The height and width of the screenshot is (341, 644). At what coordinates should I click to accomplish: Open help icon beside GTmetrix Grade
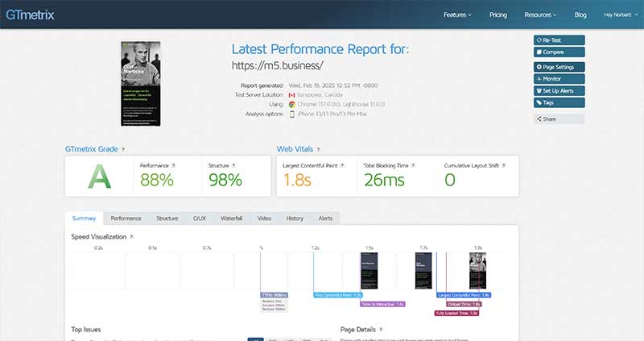pos(123,149)
